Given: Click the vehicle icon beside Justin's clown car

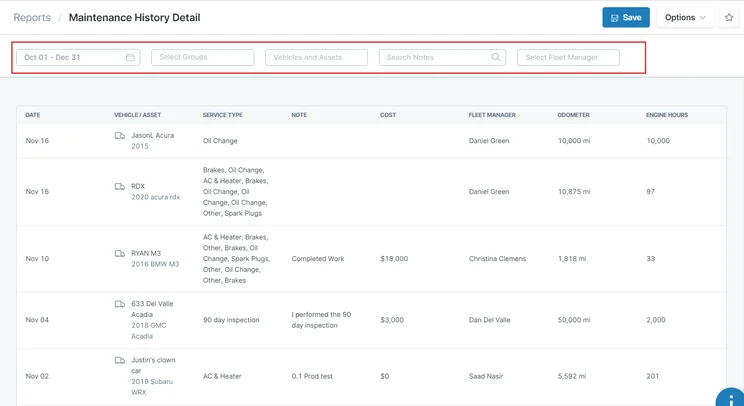Looking at the screenshot, I should coord(120,360).
